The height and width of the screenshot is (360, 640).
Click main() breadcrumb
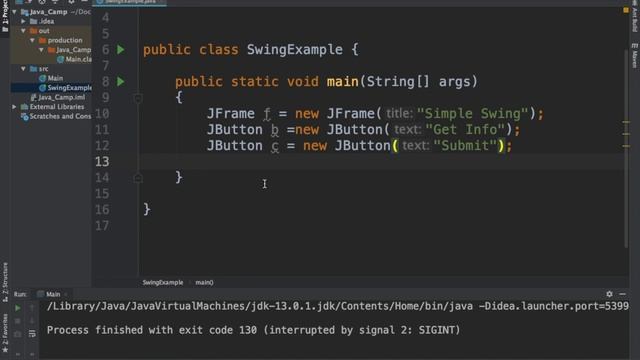[x=204, y=282]
